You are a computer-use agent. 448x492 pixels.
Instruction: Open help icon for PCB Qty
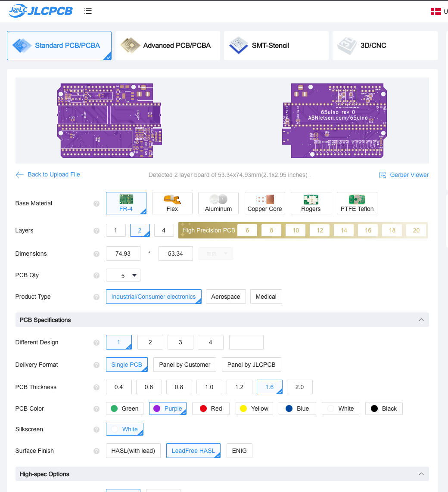96,275
